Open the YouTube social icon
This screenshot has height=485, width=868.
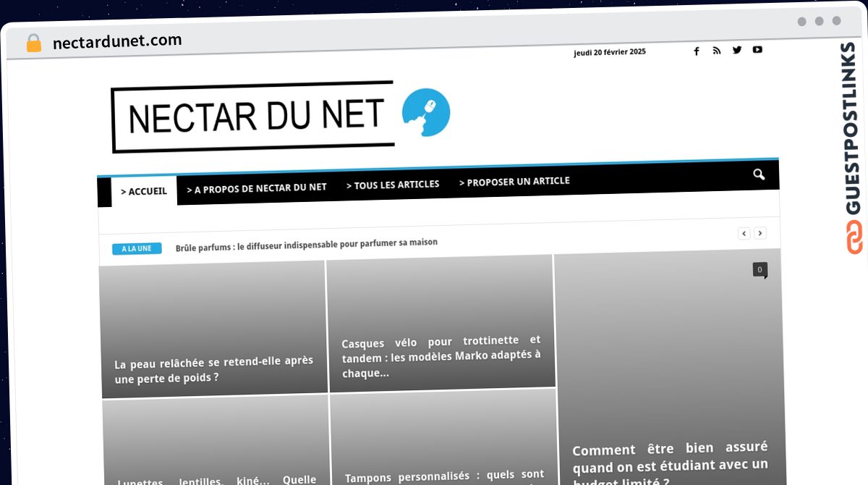click(x=757, y=49)
